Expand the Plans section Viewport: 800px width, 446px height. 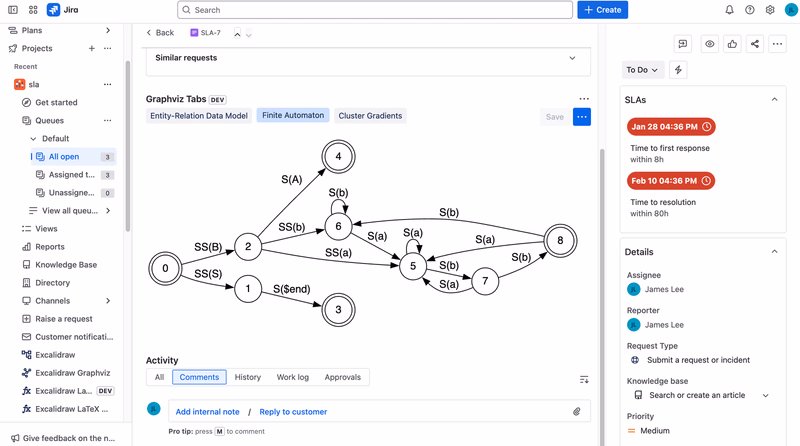click(x=108, y=31)
